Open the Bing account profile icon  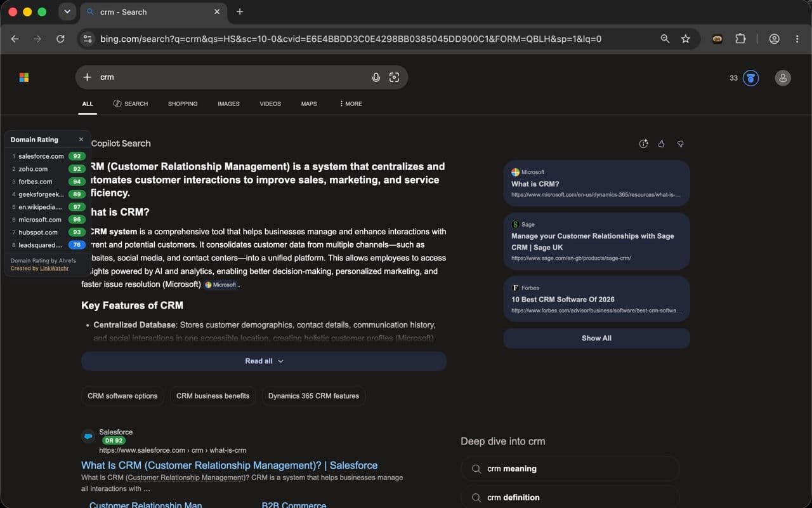(x=783, y=77)
